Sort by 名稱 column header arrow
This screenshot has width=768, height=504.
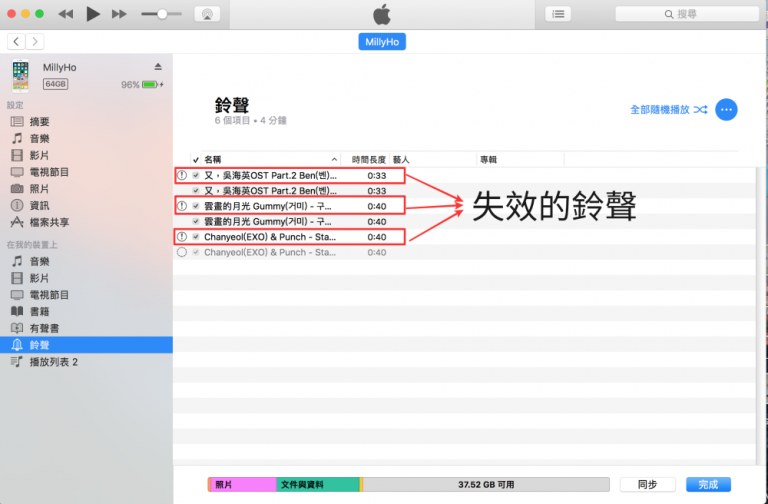click(333, 159)
